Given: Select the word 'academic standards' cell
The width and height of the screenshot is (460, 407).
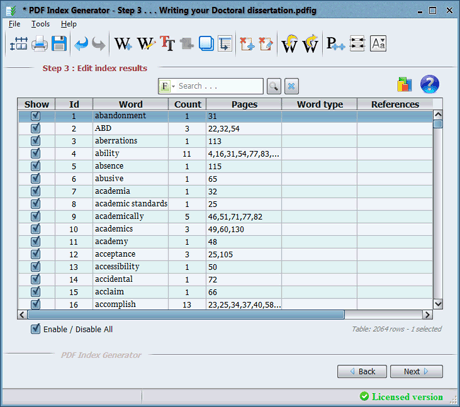Looking at the screenshot, I should tap(131, 204).
